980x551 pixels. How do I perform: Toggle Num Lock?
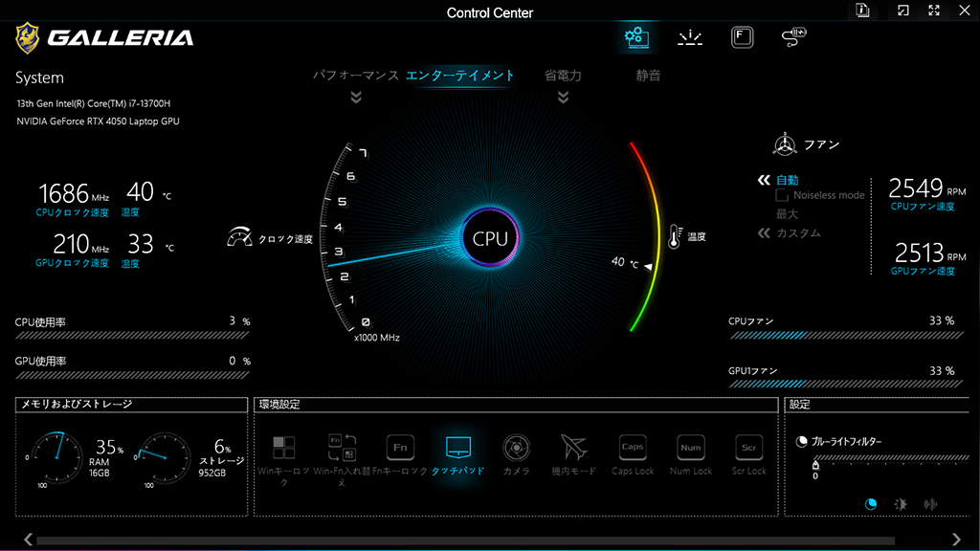[691, 448]
